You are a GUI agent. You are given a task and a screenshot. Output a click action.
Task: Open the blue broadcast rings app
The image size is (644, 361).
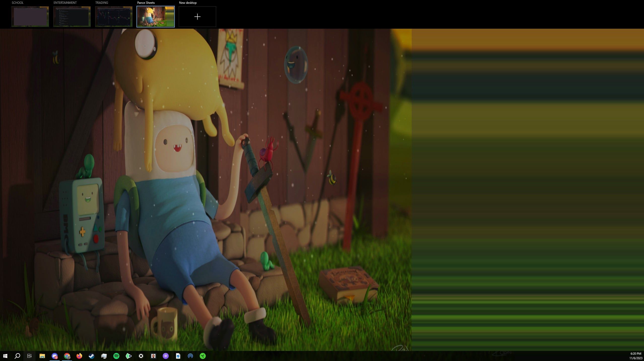point(190,356)
